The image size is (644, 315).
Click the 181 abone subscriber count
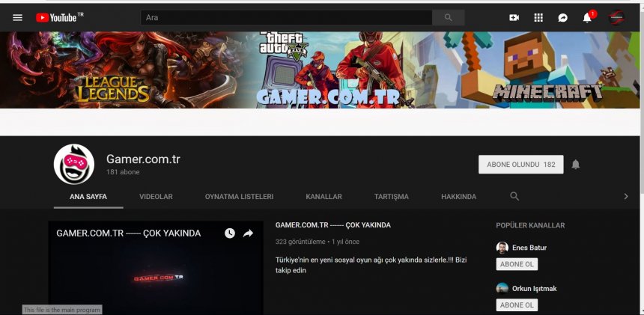pos(123,172)
